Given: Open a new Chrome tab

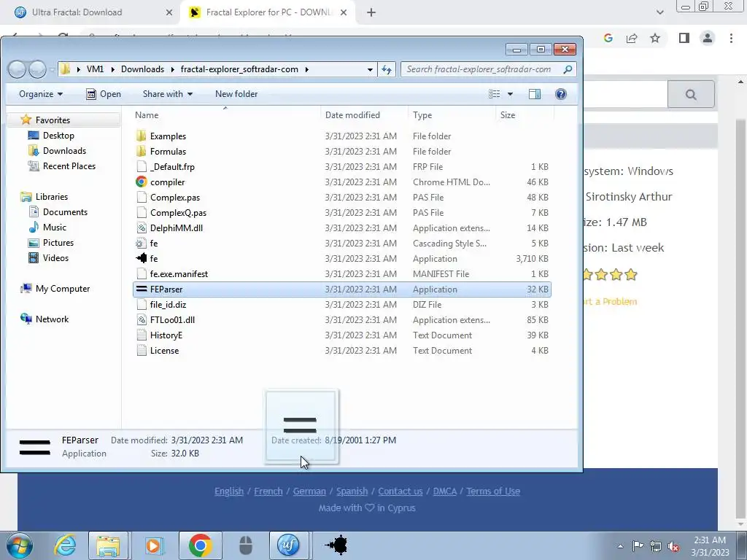Looking at the screenshot, I should 371,12.
